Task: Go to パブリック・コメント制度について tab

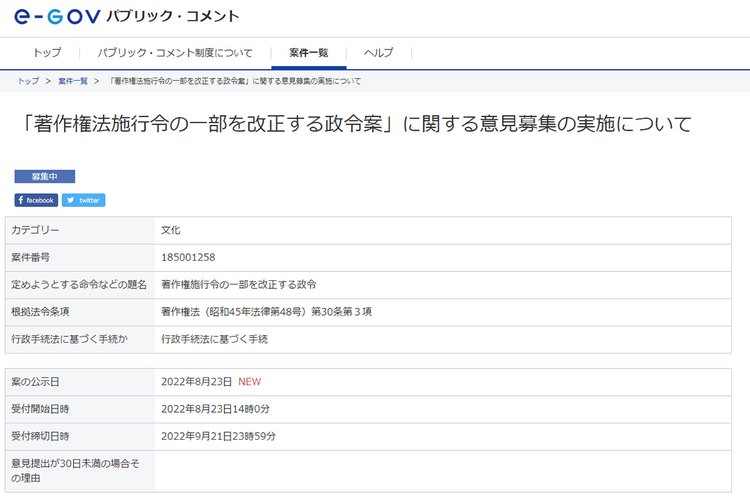Action: point(175,52)
